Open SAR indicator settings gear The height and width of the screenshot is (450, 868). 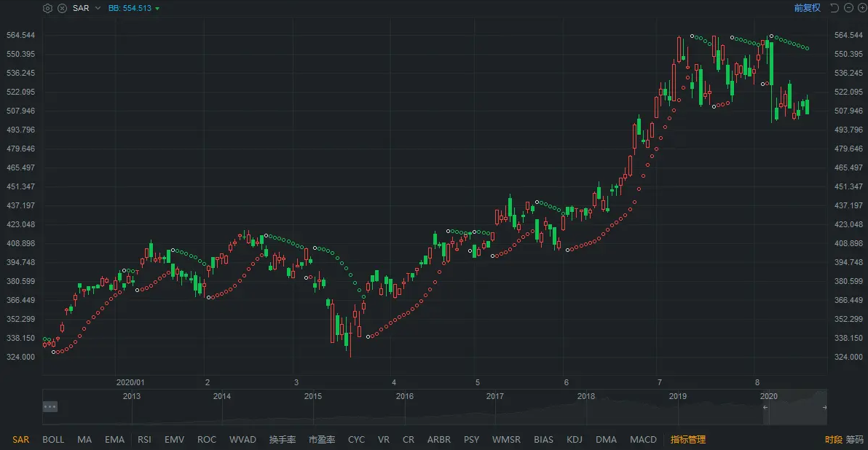48,8
